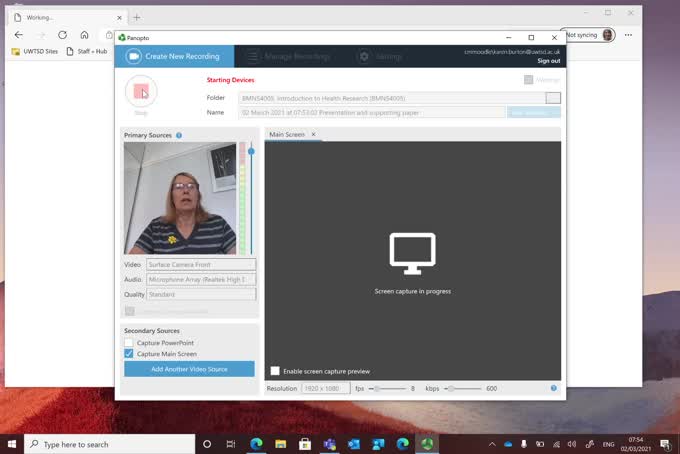Click the browser home icon

[84, 34]
